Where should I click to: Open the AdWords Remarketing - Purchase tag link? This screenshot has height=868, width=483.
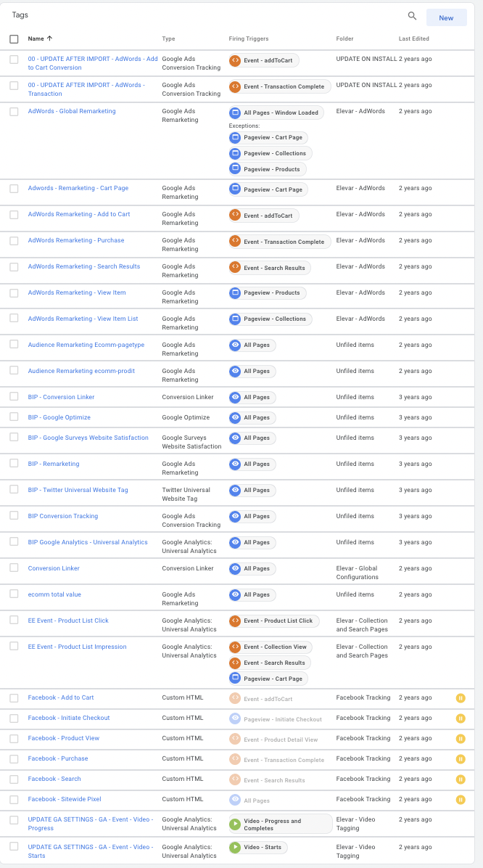point(76,240)
